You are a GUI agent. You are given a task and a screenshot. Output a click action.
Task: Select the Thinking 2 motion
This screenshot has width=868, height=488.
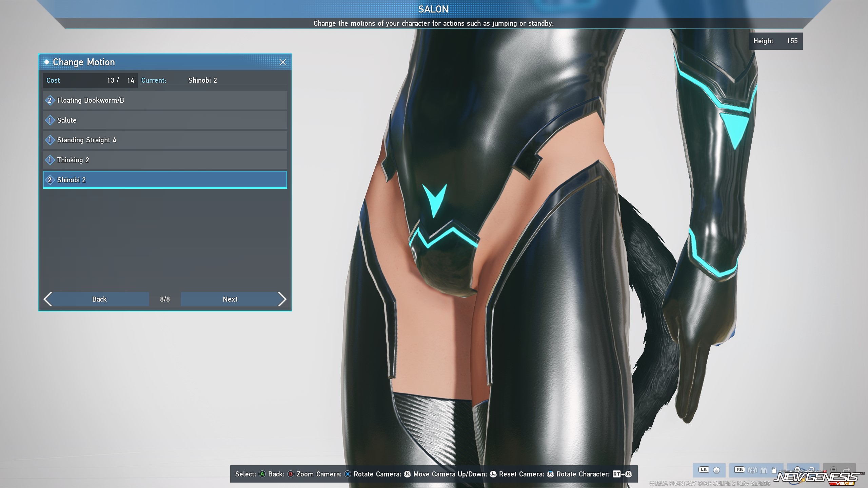pos(165,160)
